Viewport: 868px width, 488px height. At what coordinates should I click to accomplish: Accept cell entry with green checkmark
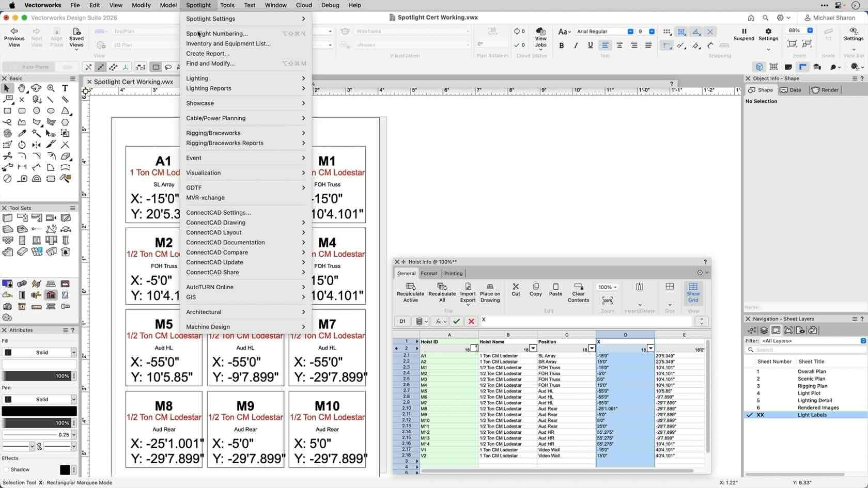456,321
